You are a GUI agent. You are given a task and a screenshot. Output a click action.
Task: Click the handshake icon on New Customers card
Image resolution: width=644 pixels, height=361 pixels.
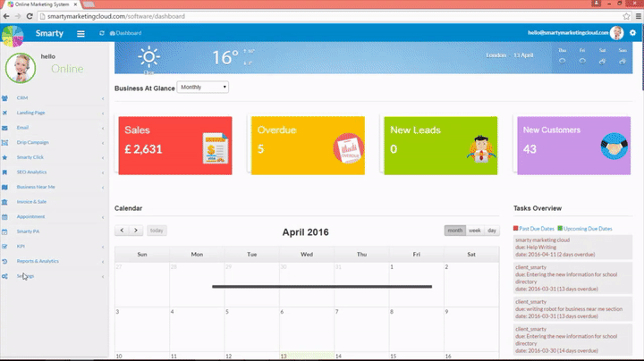(613, 146)
